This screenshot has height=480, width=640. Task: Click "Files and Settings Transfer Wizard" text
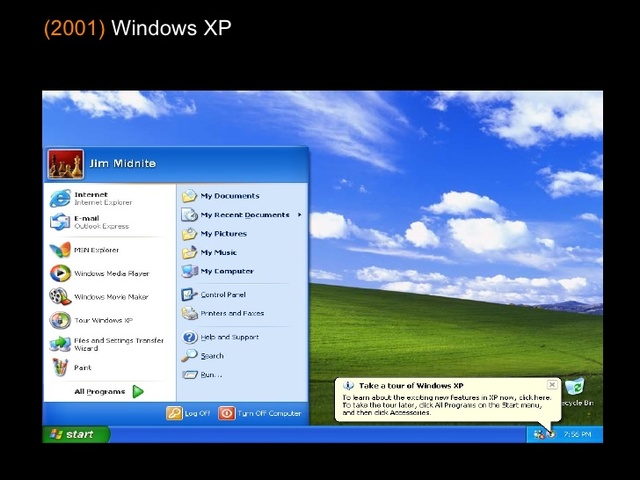pos(119,344)
